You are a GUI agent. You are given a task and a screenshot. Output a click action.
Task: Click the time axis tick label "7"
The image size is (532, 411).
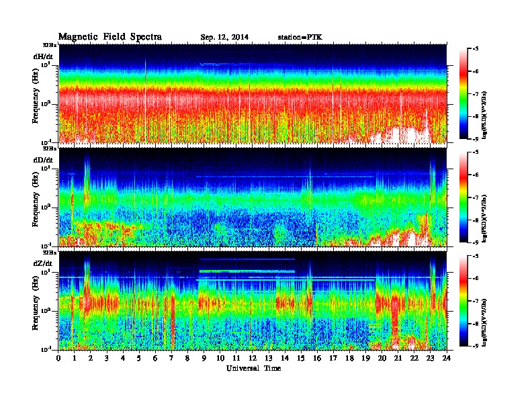coord(172,358)
